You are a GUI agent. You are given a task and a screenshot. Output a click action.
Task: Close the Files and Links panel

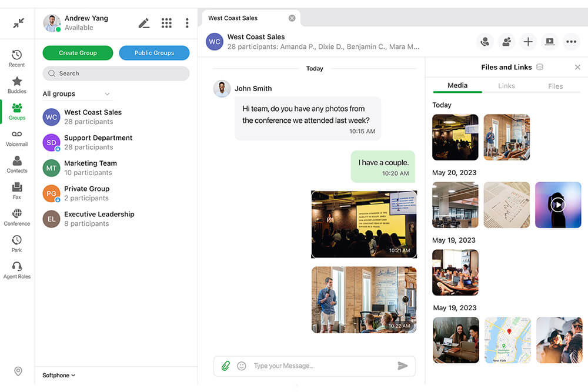[x=577, y=67]
